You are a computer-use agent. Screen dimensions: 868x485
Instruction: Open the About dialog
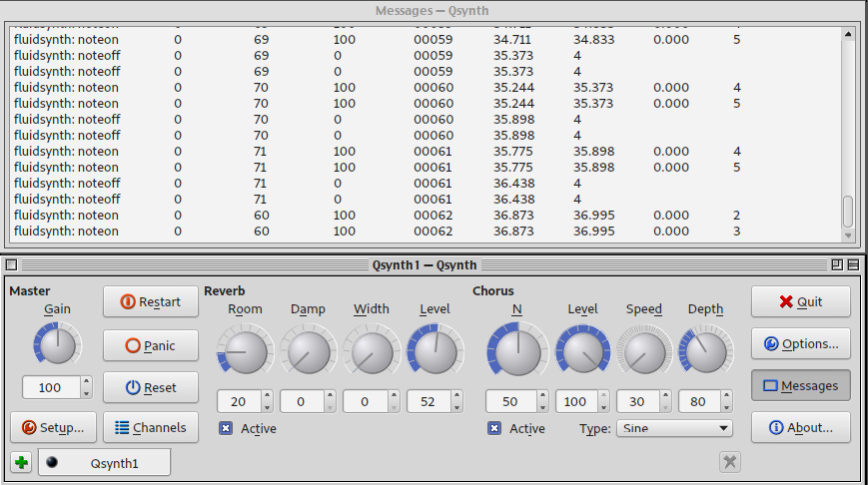[800, 427]
